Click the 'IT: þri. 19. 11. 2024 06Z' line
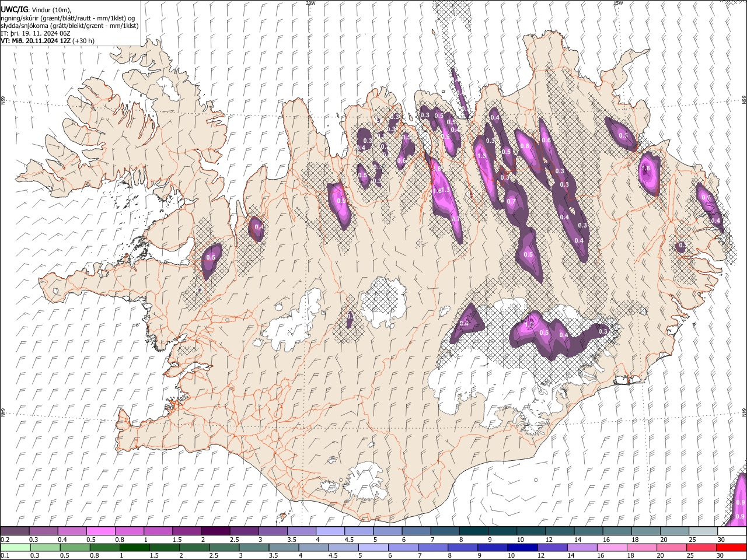Screen dimensions: 747x560 pos(36,33)
